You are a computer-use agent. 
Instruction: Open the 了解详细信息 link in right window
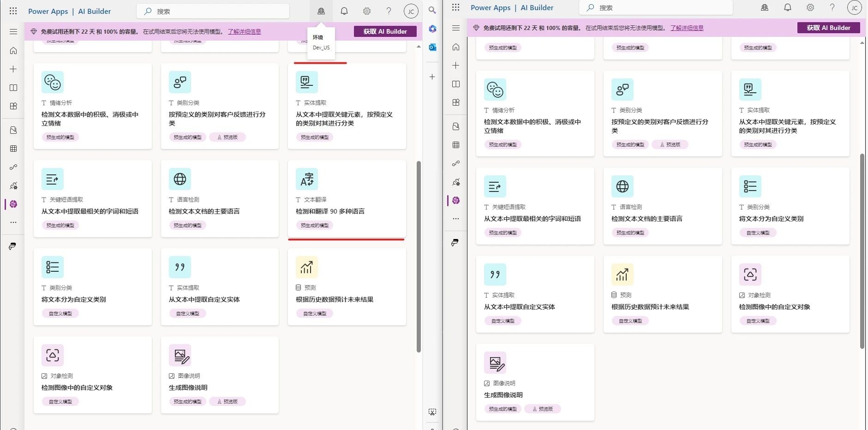(x=687, y=28)
